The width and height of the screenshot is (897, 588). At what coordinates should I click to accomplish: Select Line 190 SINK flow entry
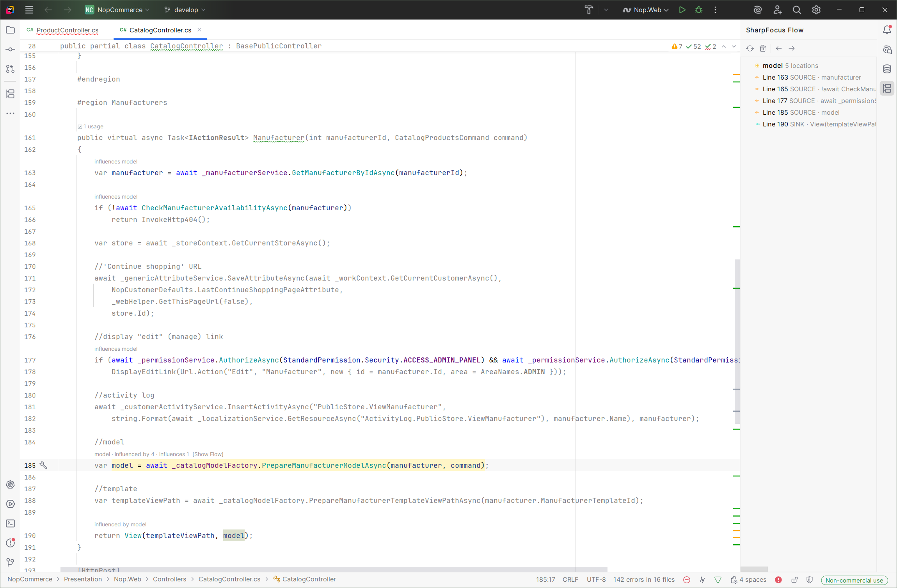(819, 124)
